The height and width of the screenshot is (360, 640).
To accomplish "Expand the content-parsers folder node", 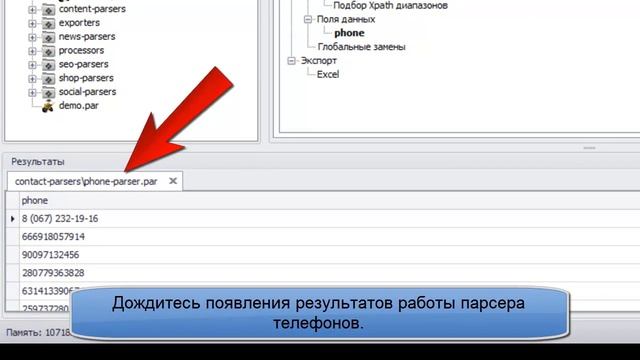I will [x=32, y=9].
